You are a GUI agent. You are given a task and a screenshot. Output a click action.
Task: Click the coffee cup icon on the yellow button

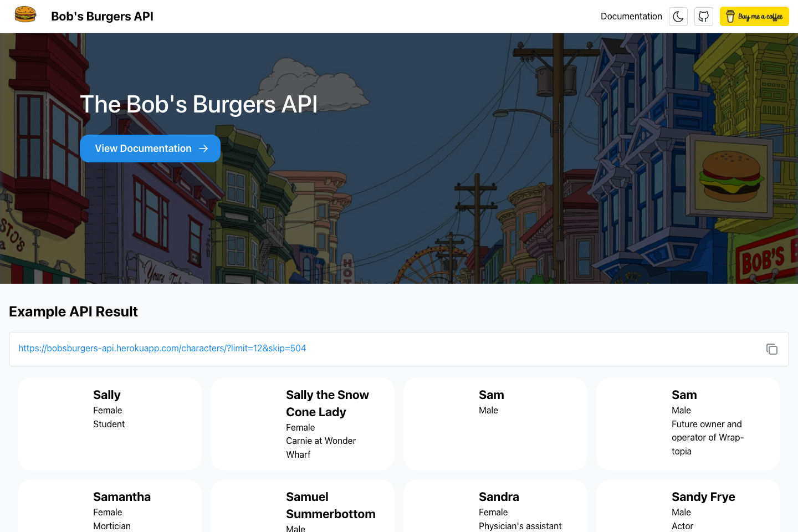click(x=730, y=16)
